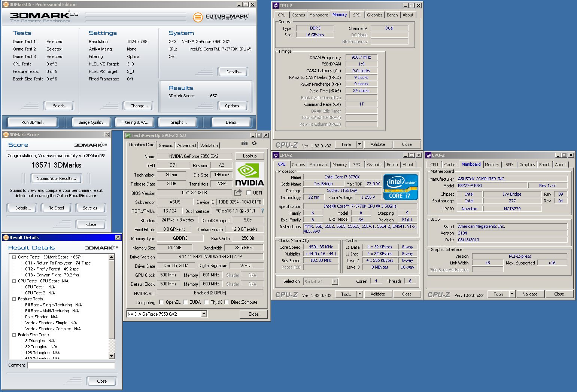Click the GPU-Z title bar app icon

[x=128, y=135]
